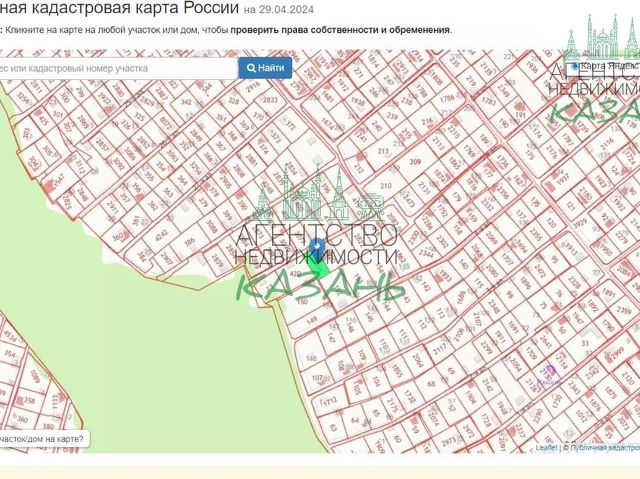The height and width of the screenshot is (479, 640).
Task: Select parcel 209 on the map
Action: point(415,162)
